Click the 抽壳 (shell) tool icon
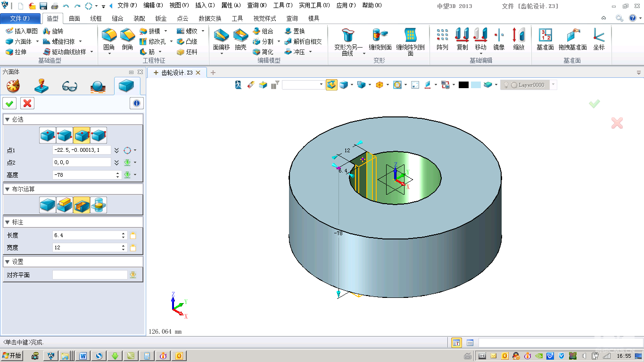 [x=240, y=37]
